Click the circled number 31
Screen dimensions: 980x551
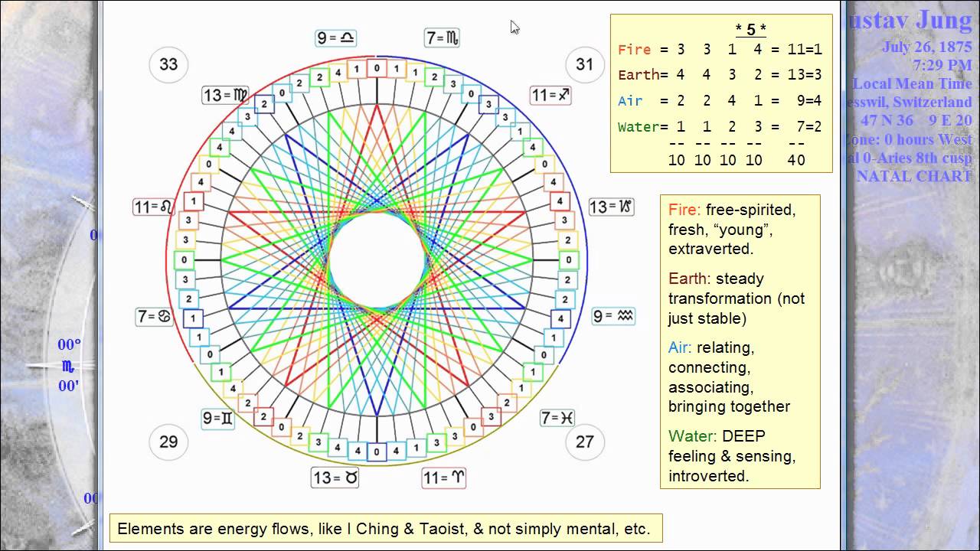[x=584, y=64]
